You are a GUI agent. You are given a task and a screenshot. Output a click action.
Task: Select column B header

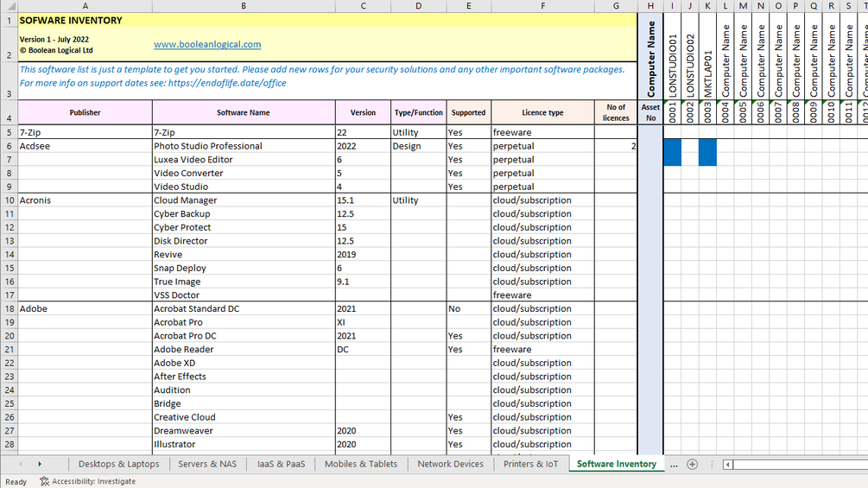point(244,6)
